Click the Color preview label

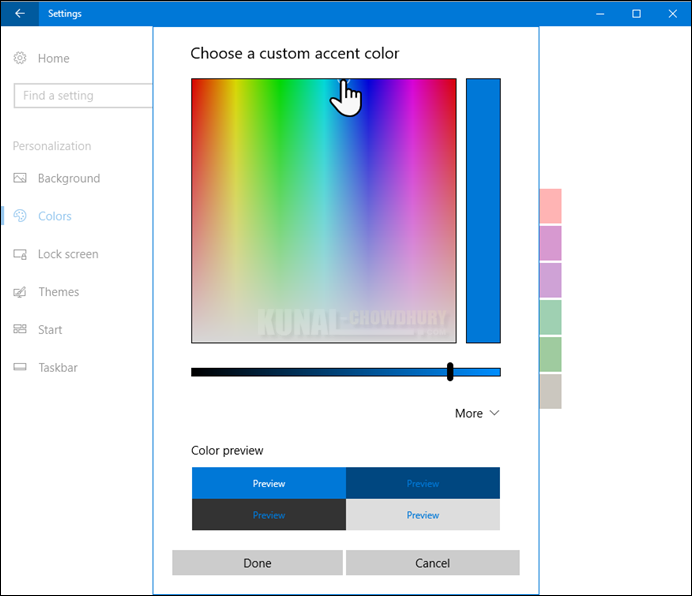227,450
